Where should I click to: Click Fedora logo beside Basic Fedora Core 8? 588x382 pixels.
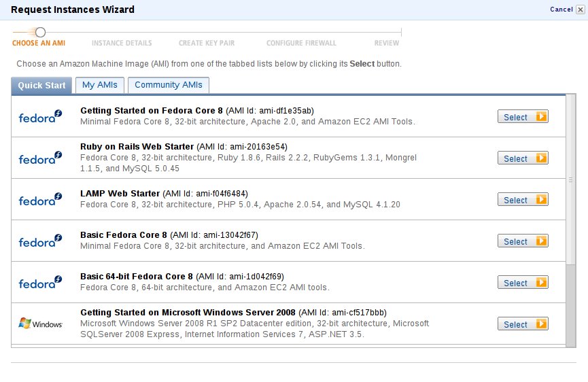pyautogui.click(x=40, y=241)
